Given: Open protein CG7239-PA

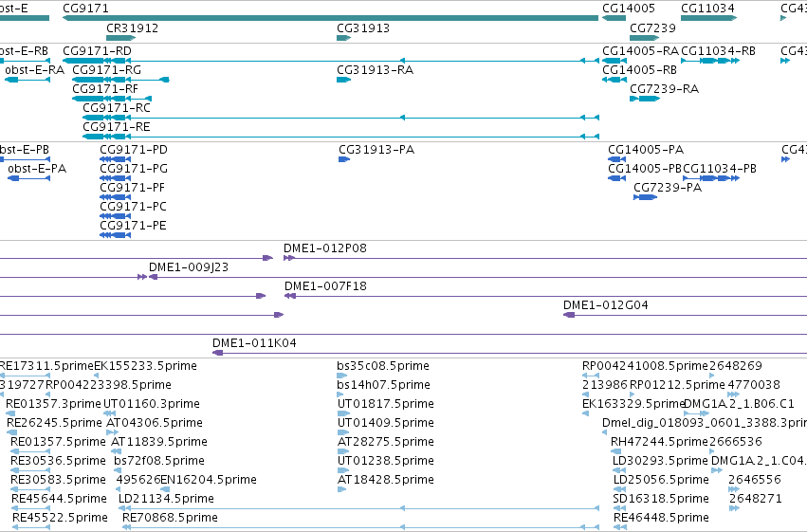Looking at the screenshot, I should coord(668,188).
